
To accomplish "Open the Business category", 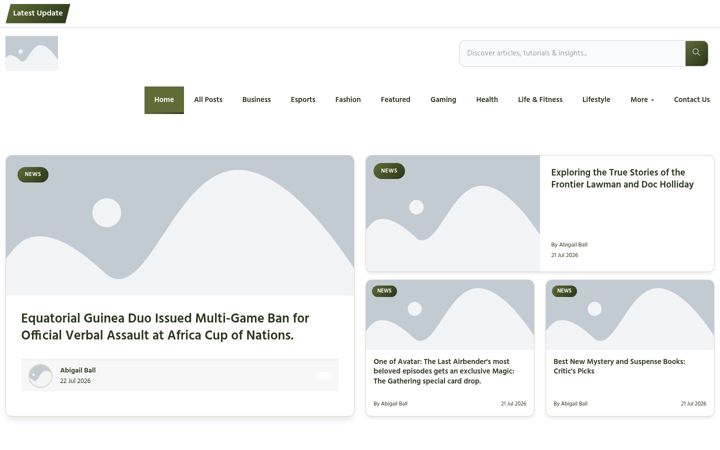I will (x=257, y=100).
